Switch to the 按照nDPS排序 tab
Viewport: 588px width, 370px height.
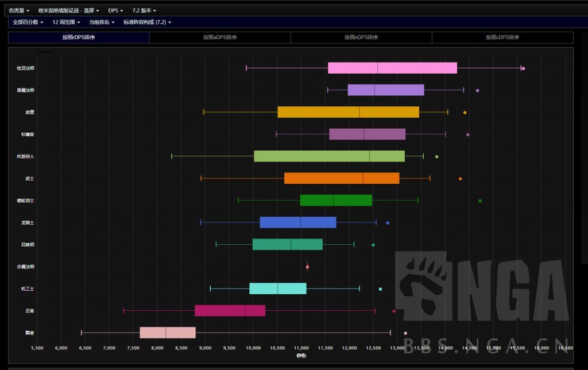pos(361,37)
